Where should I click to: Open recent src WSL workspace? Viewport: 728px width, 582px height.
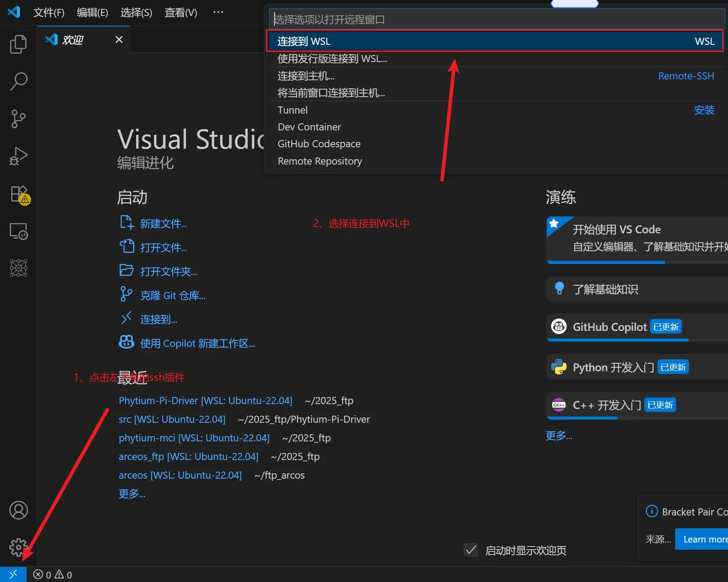[x=172, y=419]
